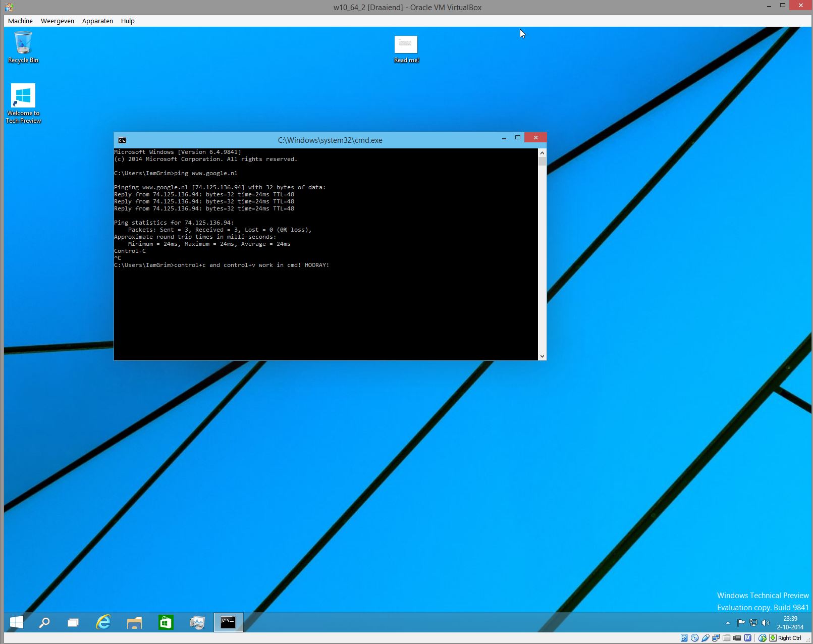Image resolution: width=813 pixels, height=644 pixels.
Task: Click the 'Packets: Sent = 3' line
Action: [x=220, y=230]
